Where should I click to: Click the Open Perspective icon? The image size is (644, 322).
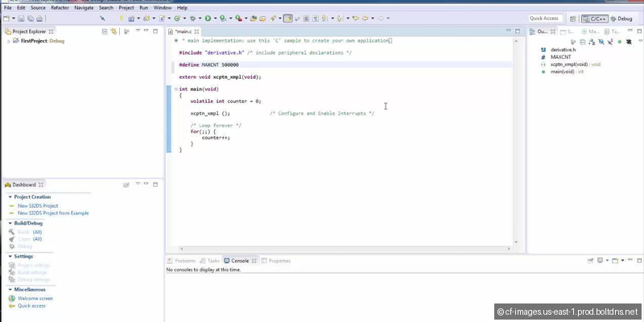click(x=572, y=18)
